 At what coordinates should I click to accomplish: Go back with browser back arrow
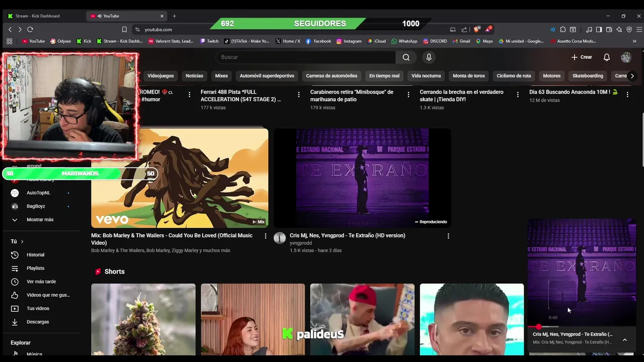[x=10, y=30]
